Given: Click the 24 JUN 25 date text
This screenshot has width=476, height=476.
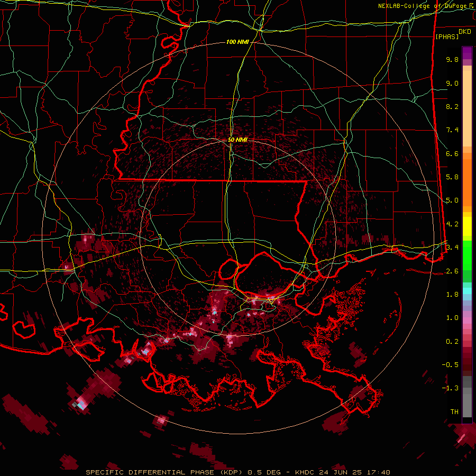Looking at the screenshot, I should 340,472.
